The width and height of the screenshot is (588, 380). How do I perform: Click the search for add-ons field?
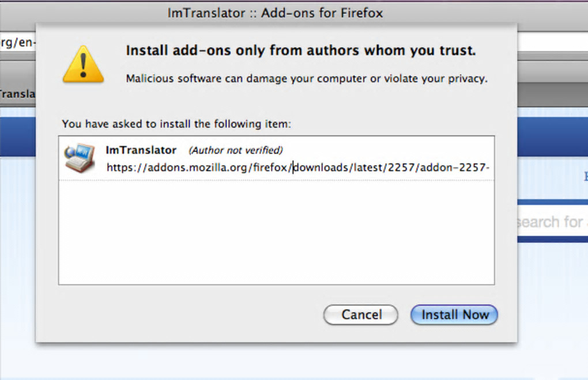[x=552, y=222]
